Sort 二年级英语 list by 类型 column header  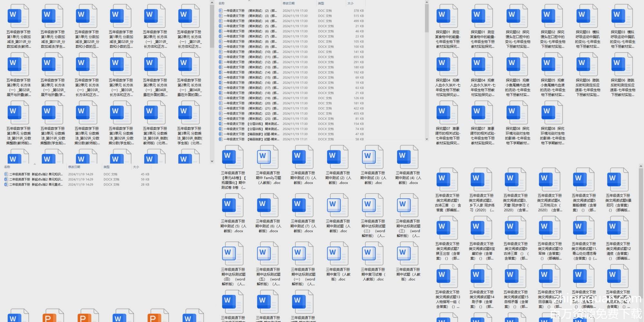[x=107, y=167]
